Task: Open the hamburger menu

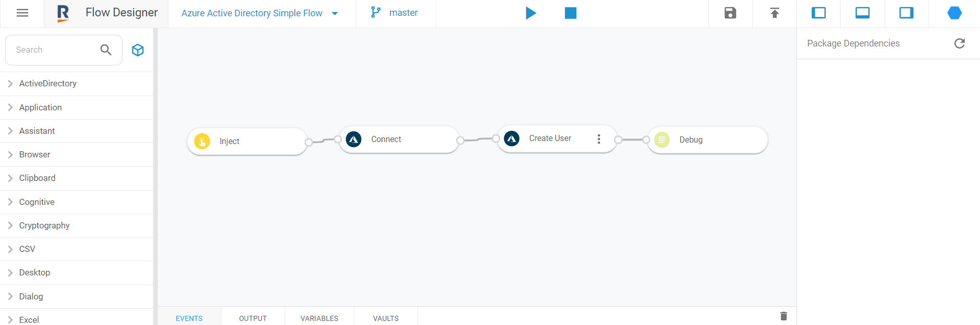Action: pyautogui.click(x=22, y=13)
